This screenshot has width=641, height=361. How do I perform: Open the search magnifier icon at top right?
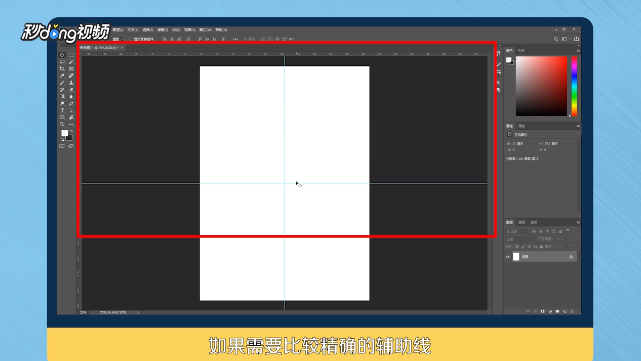point(556,39)
